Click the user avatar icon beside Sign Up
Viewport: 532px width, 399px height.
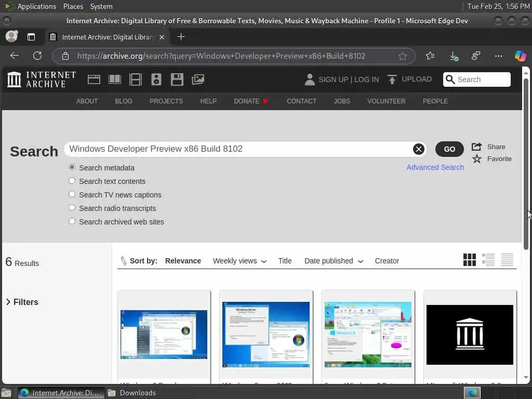click(310, 79)
